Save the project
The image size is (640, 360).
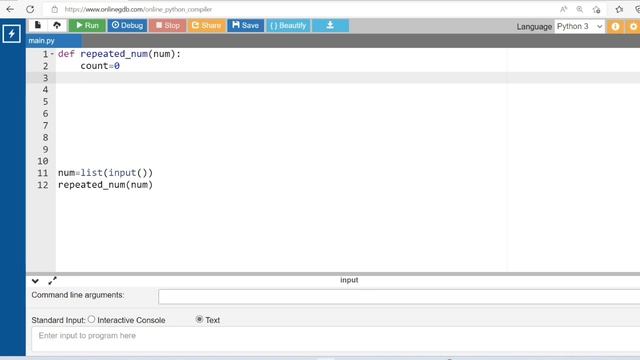point(246,25)
